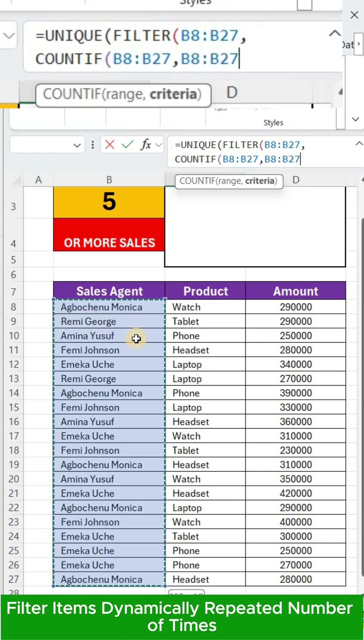
Task: Select row 12 header
Action: point(14,365)
